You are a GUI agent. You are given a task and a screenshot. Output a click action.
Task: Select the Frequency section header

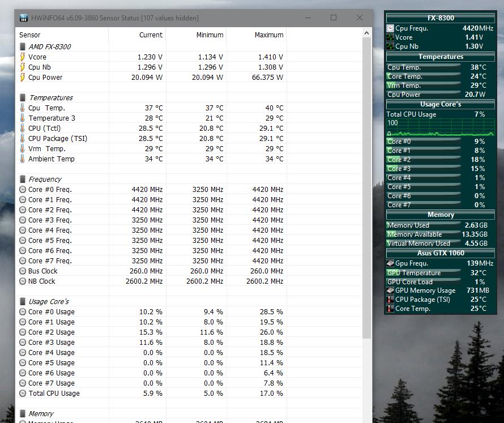point(45,179)
